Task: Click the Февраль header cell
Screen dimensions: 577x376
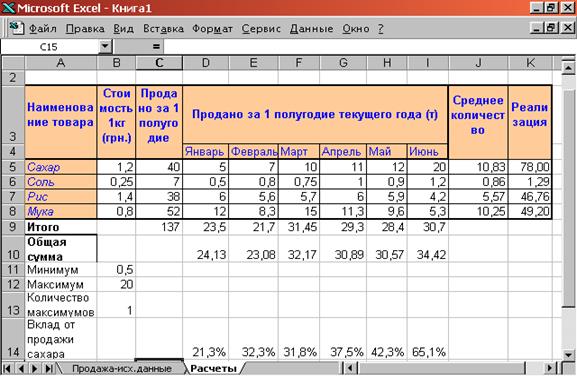Action: [x=254, y=152]
